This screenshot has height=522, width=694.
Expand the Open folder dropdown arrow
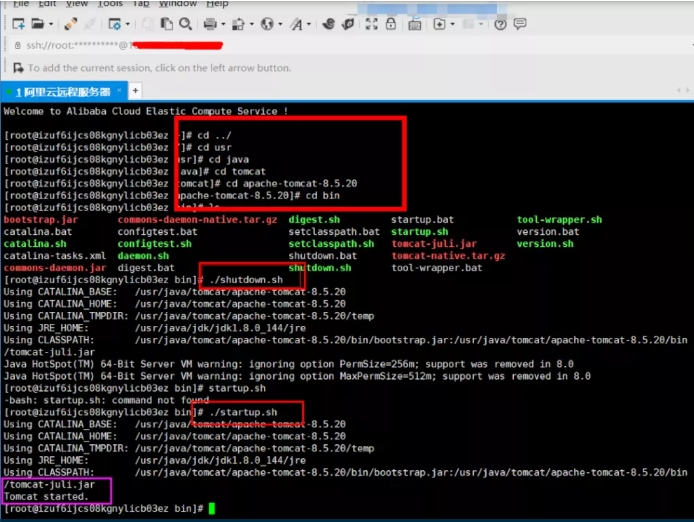(51, 24)
